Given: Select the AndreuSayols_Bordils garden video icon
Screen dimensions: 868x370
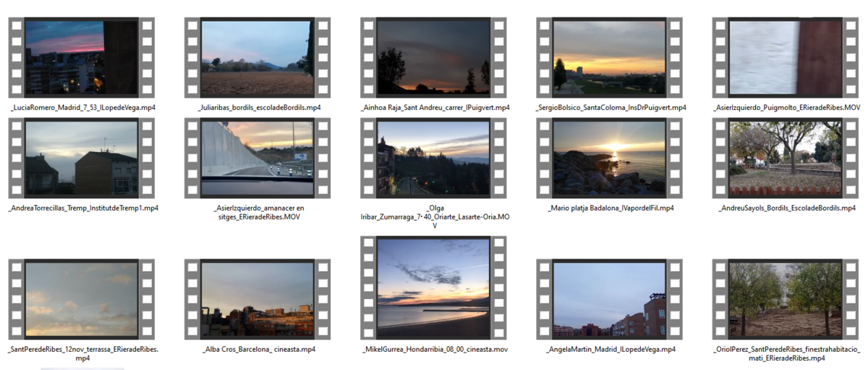Looking at the screenshot, I should tap(786, 158).
